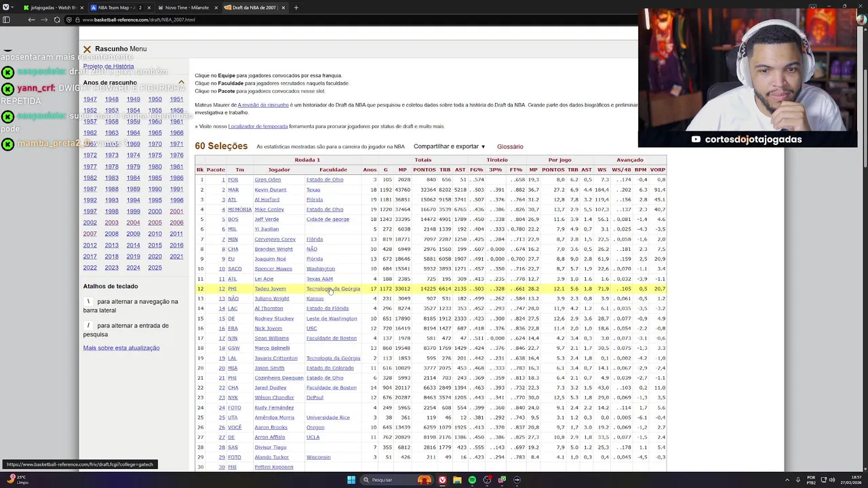Image resolution: width=868 pixels, height=488 pixels.
Task: Open Spotify from the taskbar
Action: 472,480
